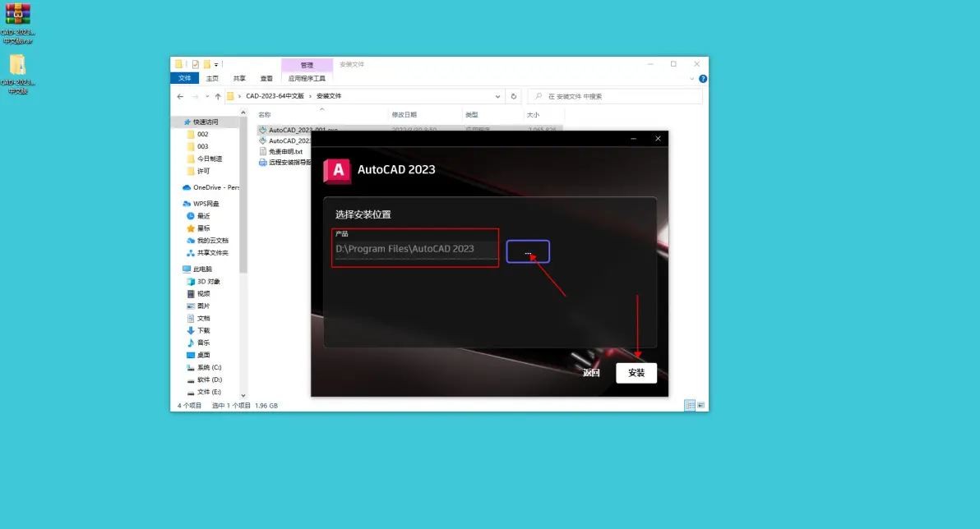Click the 返回 button in AutoCAD installer
The image size is (980, 529).
pos(591,373)
